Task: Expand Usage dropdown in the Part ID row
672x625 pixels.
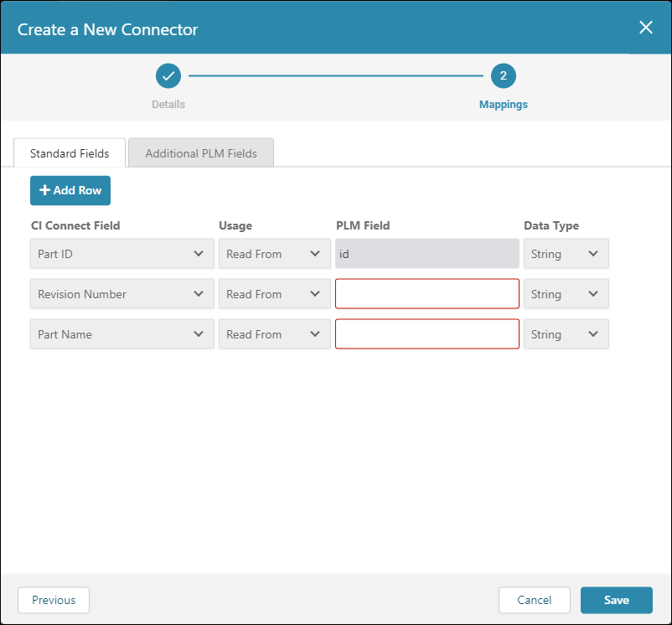Action: (x=275, y=254)
